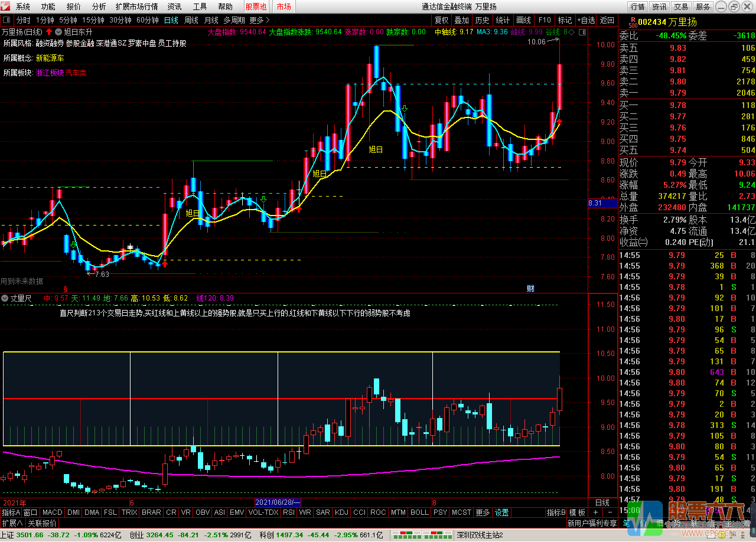Select the RSI indicator tab
This screenshot has height=542, width=756.
289,512
